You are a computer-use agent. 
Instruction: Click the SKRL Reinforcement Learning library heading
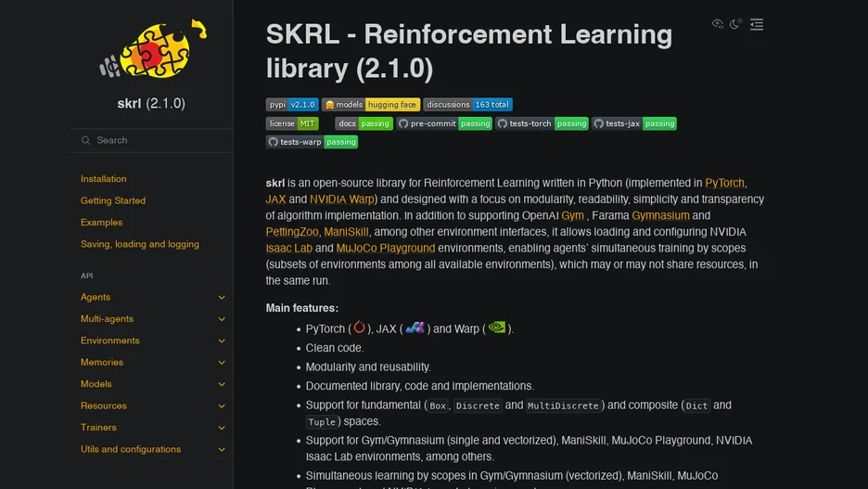[469, 51]
